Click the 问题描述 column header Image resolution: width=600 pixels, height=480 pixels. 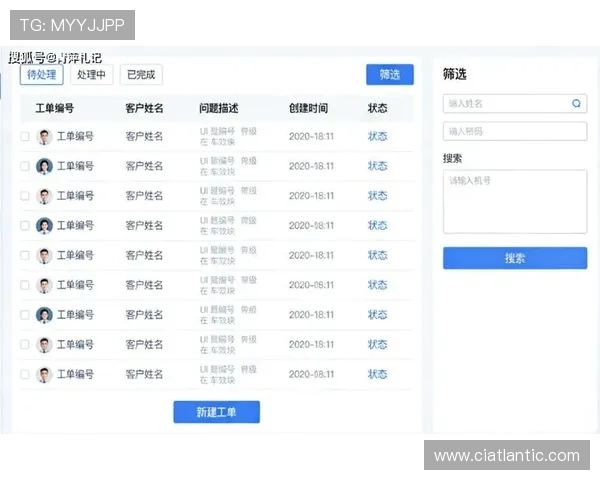tap(218, 108)
